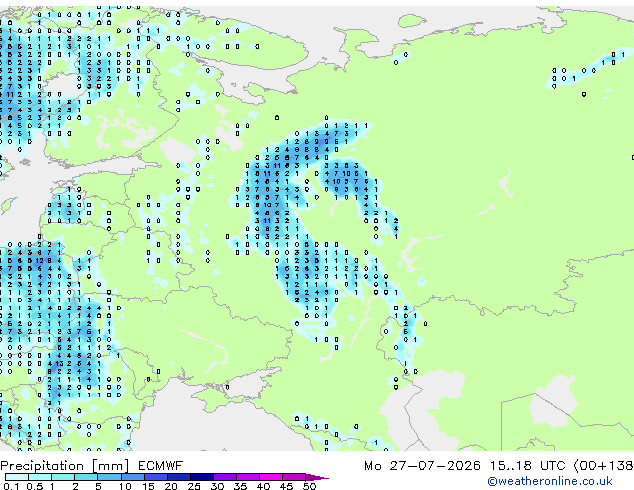The image size is (634, 490).
Task: Click the legend scale label '10'
Action: coord(125,486)
